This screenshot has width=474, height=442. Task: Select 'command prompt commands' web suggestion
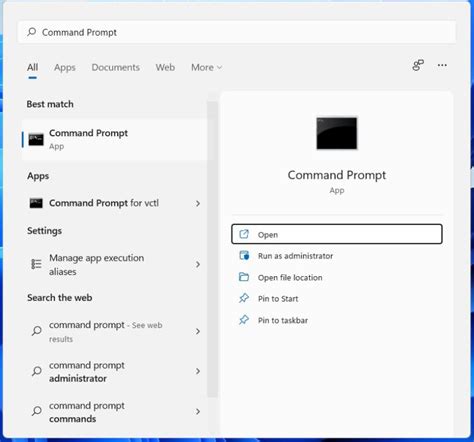(114, 412)
